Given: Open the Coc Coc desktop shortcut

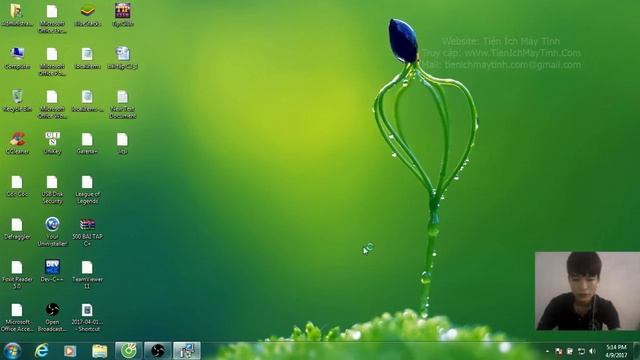Looking at the screenshot, I should pyautogui.click(x=17, y=186).
